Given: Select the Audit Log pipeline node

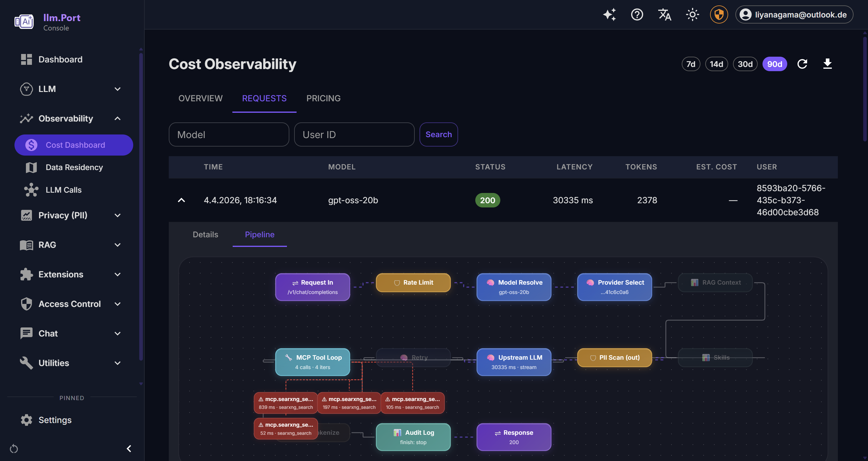Looking at the screenshot, I should (413, 437).
